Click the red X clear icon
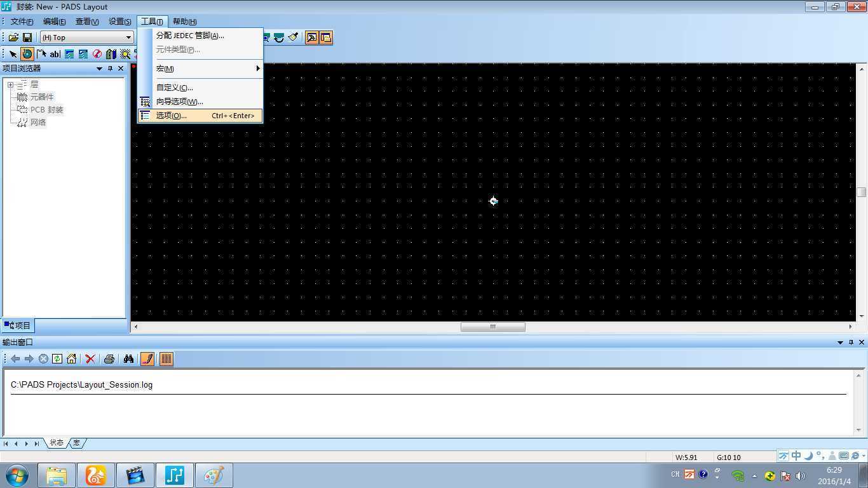This screenshot has height=488, width=868. (x=90, y=359)
